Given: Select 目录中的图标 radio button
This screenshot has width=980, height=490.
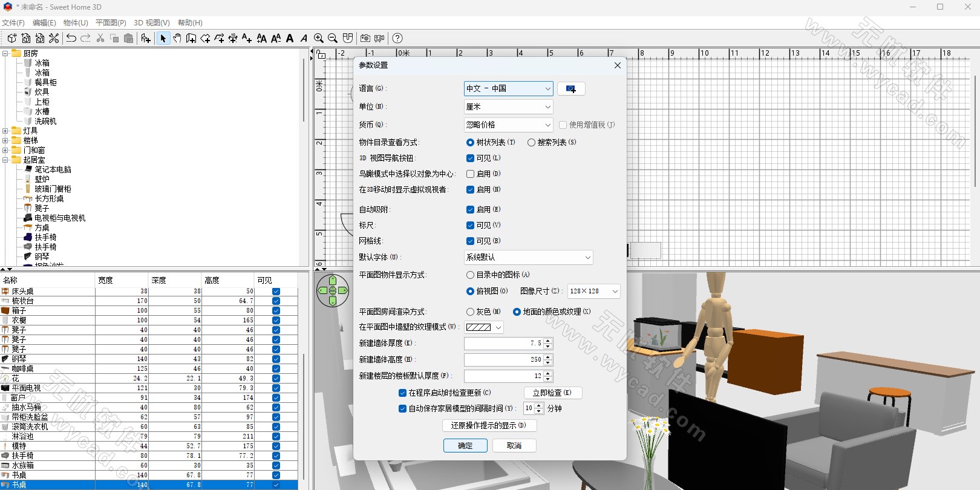Looking at the screenshot, I should pos(470,275).
